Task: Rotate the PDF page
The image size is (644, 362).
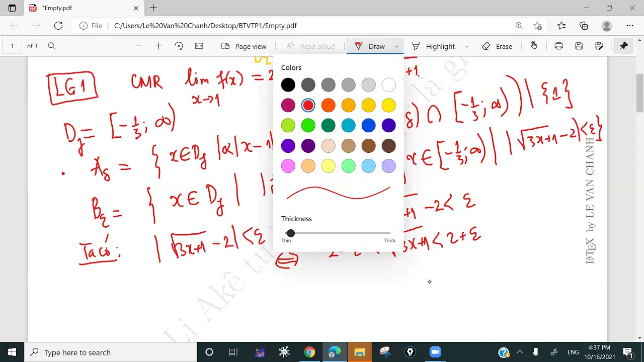Action: point(179,46)
